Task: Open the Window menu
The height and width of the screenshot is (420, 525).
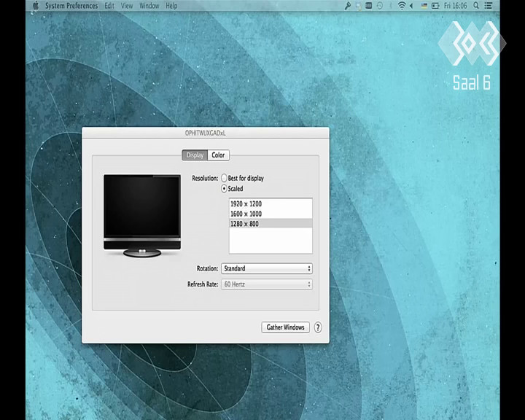Action: [x=149, y=6]
